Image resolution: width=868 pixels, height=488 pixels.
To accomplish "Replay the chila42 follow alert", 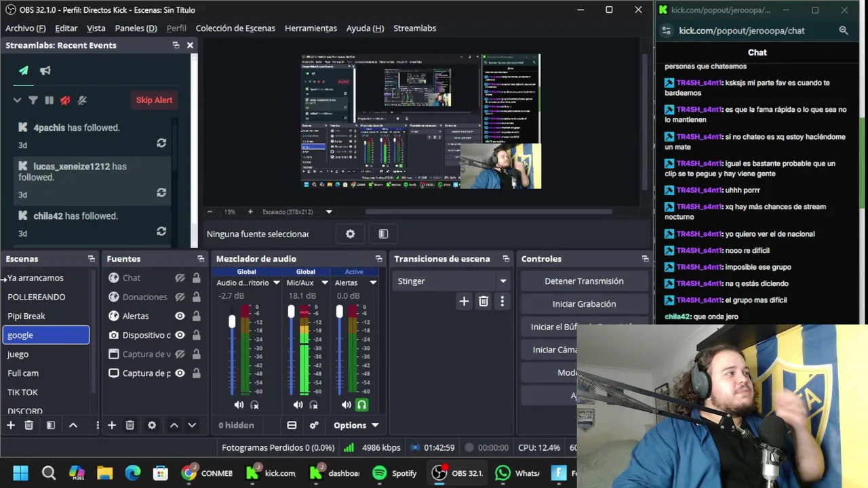I will point(161,231).
